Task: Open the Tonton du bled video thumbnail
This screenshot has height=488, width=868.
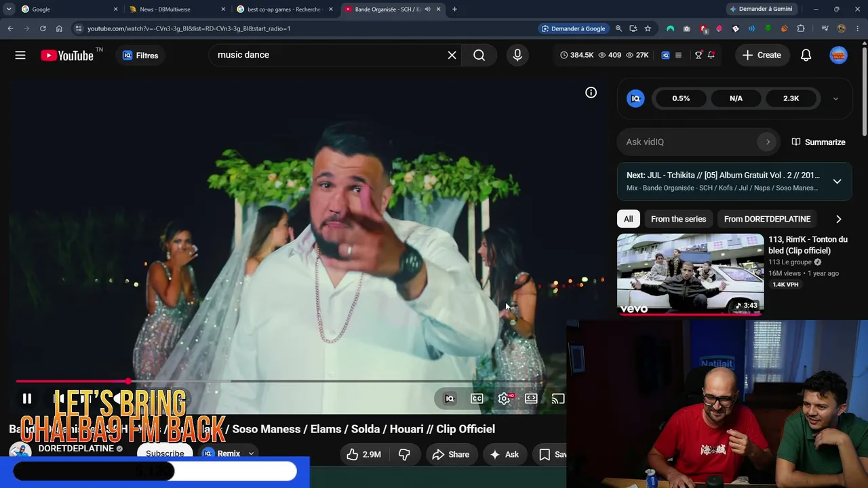Action: [x=690, y=274]
